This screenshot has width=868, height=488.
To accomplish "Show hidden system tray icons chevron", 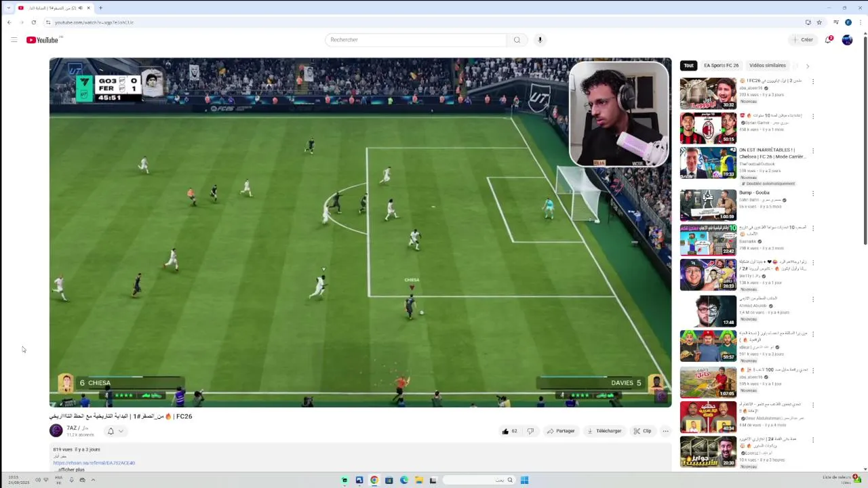I will (93, 480).
